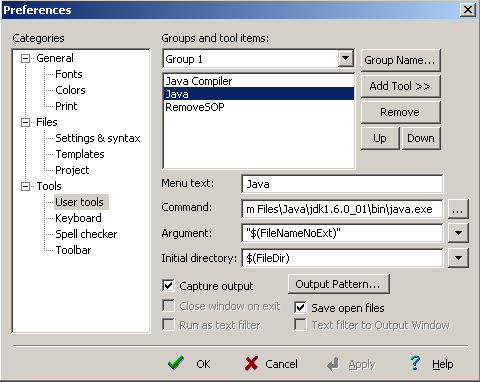480x382 pixels.
Task: Click the green checkmark OK icon
Action: [176, 363]
